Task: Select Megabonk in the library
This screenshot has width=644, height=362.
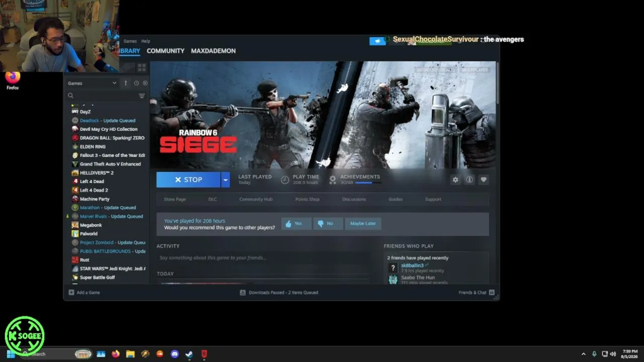Action: [91, 225]
